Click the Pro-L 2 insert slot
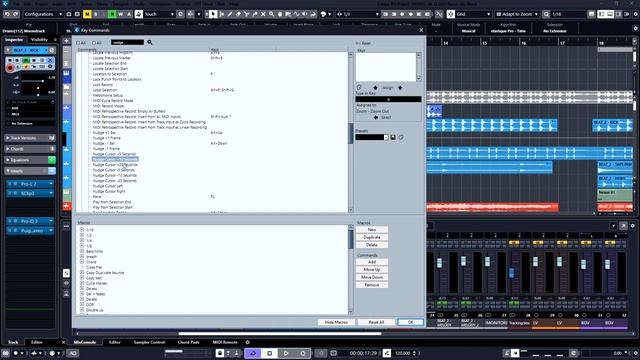The height and width of the screenshot is (360, 640). click(30, 184)
